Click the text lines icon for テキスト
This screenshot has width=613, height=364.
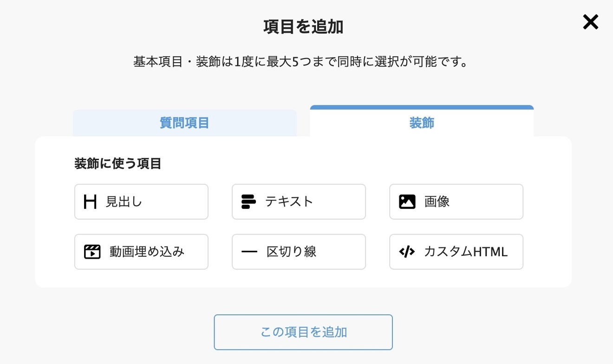[x=248, y=202]
